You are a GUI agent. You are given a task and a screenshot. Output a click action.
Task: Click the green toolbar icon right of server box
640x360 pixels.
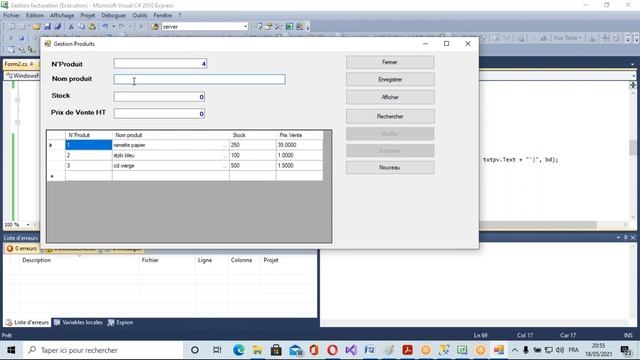289,27
